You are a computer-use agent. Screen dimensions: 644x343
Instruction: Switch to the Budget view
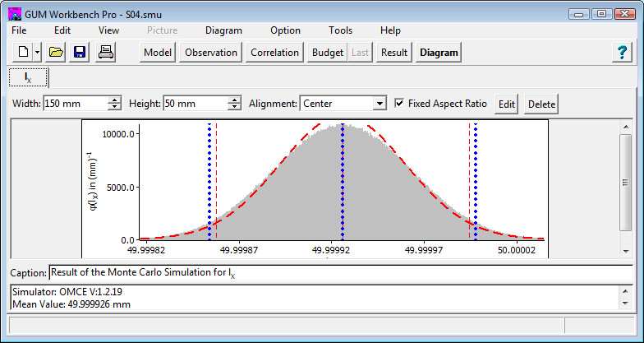pyautogui.click(x=328, y=53)
